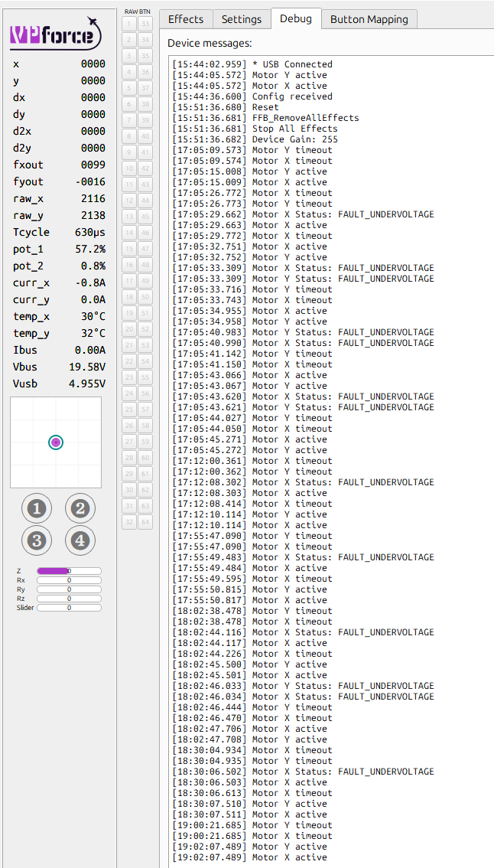This screenshot has width=494, height=868.
Task: Click the pot_1 57.2% value
Action: [x=90, y=249]
